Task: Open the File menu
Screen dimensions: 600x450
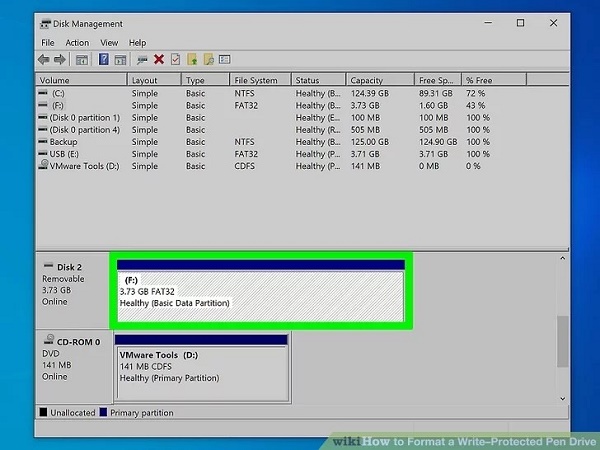Action: (48, 43)
